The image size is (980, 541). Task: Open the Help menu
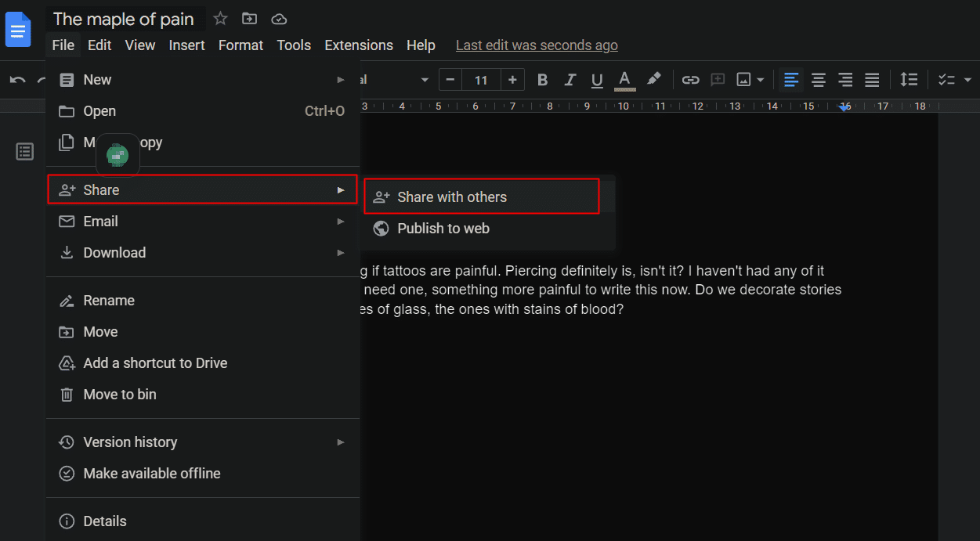[x=421, y=45]
